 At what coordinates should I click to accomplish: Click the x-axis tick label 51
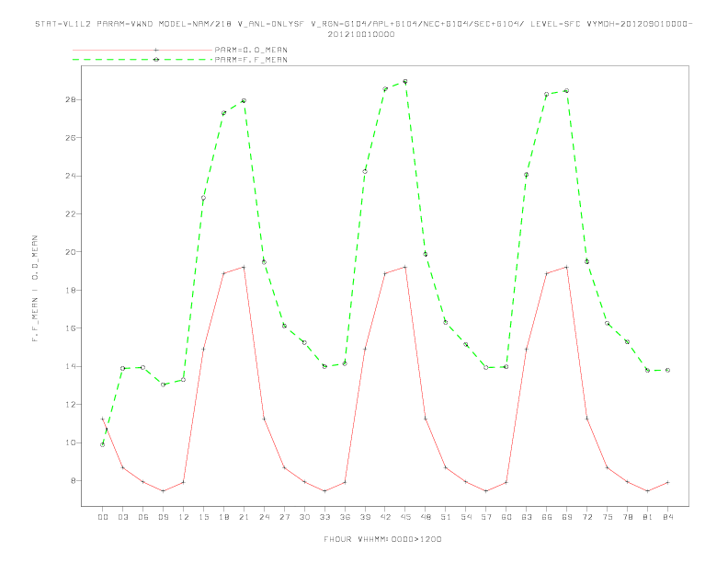click(446, 517)
